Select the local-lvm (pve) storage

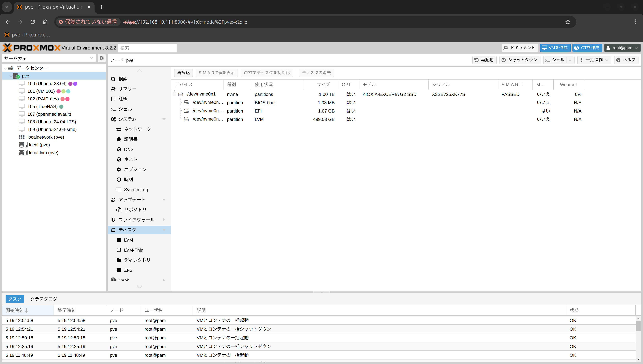[x=43, y=152]
